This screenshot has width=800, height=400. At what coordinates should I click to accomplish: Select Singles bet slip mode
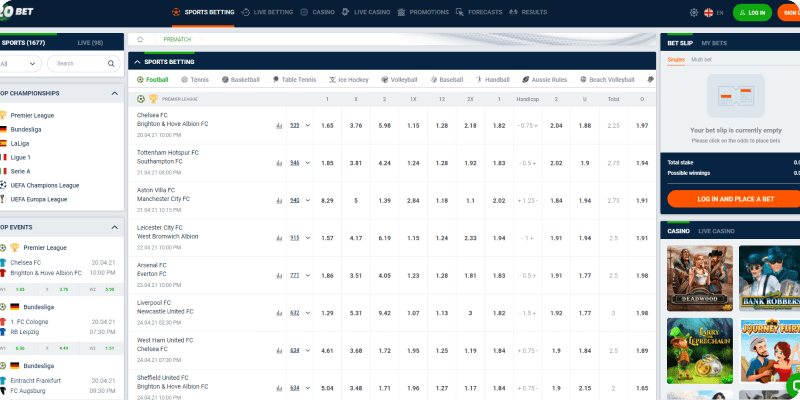pos(676,60)
